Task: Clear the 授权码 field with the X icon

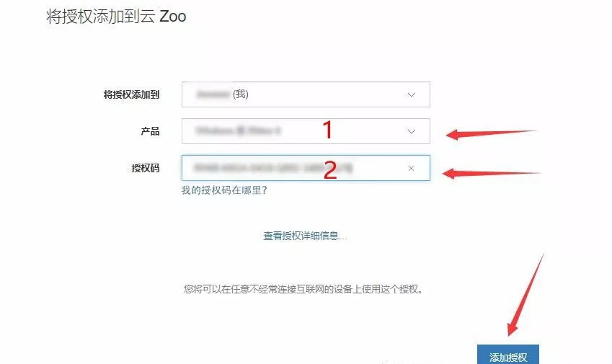Action: point(411,168)
